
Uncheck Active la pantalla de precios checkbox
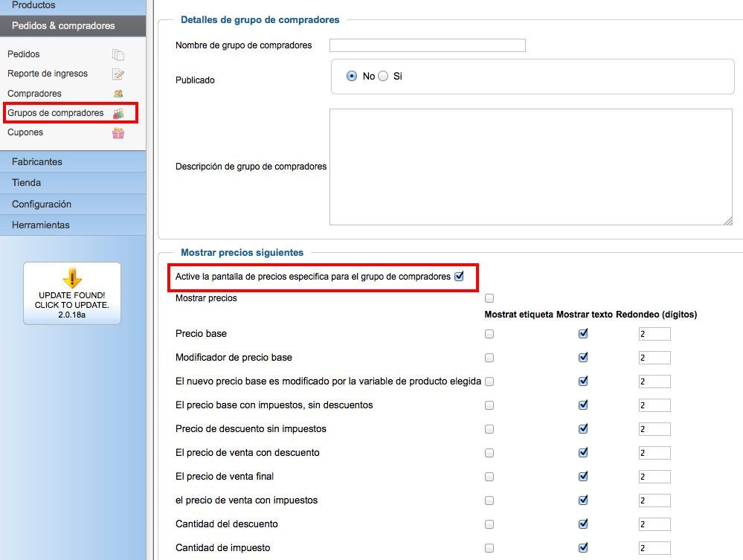point(459,276)
